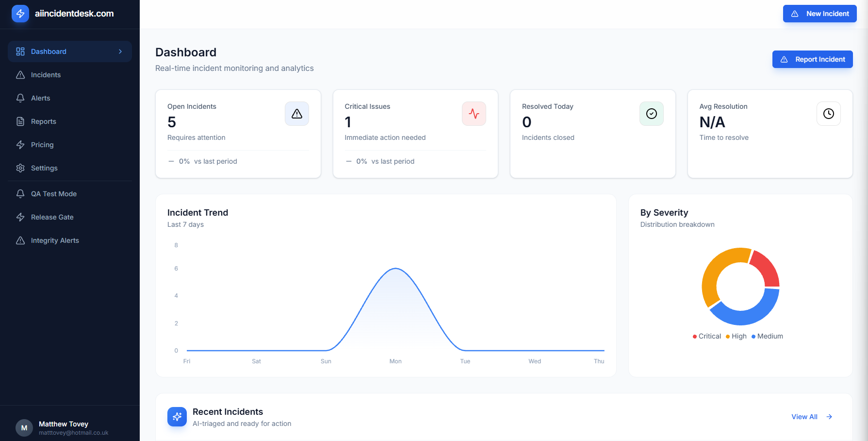Image resolution: width=868 pixels, height=441 pixels.
Task: Click the lightning bolt logo icon
Action: point(20,14)
